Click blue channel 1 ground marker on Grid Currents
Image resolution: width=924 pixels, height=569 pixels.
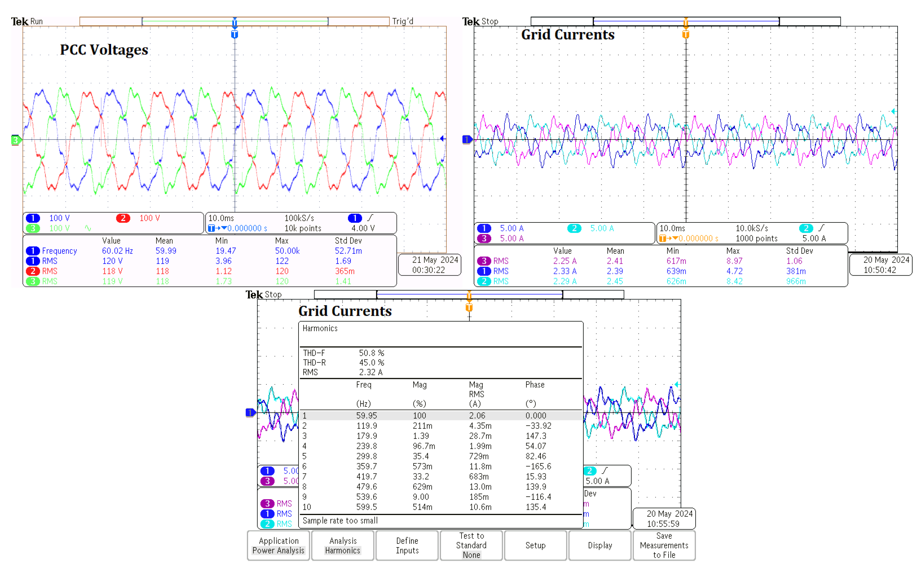[x=467, y=140]
